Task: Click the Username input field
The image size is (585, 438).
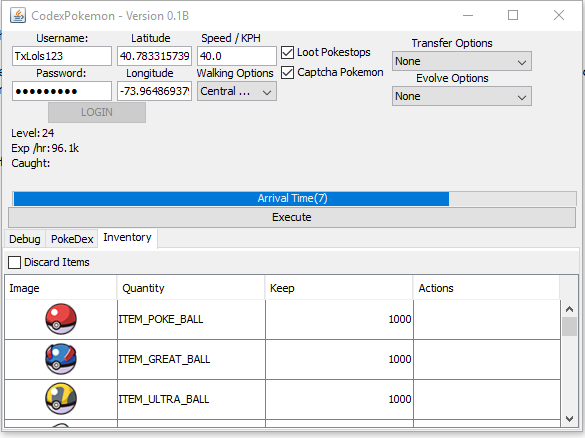Action: [x=62, y=56]
